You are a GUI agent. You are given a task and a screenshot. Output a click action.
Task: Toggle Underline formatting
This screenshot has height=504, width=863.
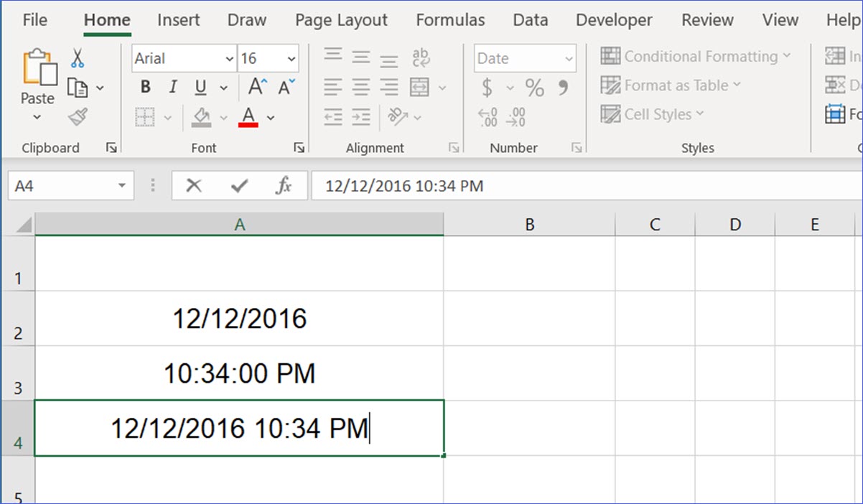click(x=200, y=88)
